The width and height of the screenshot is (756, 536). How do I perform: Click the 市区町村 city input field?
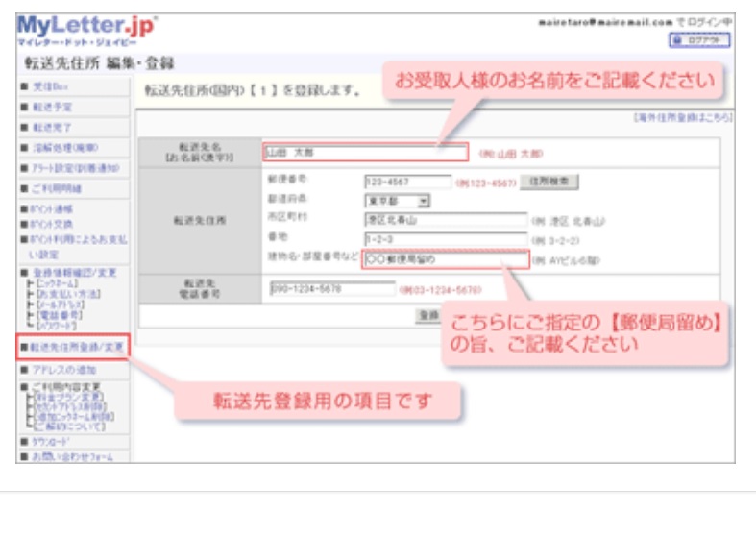[x=445, y=219]
